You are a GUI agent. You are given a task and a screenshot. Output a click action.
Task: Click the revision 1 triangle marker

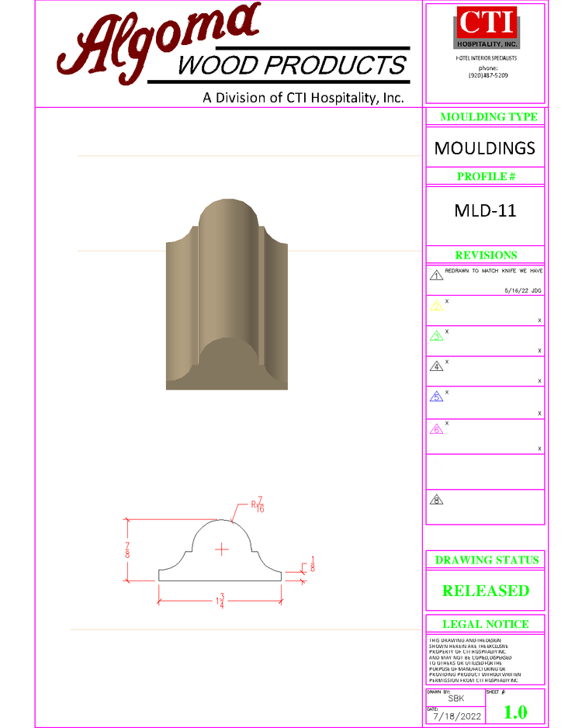coord(436,276)
